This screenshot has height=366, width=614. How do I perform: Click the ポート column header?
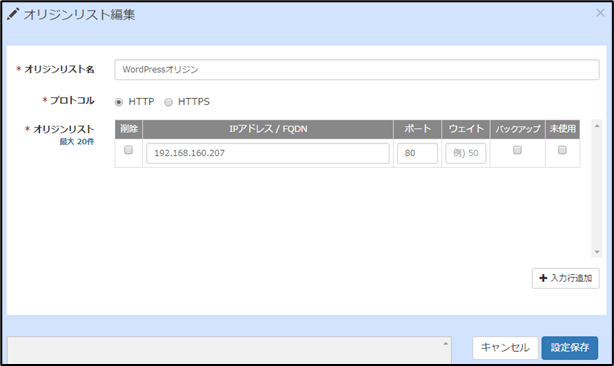coord(417,129)
